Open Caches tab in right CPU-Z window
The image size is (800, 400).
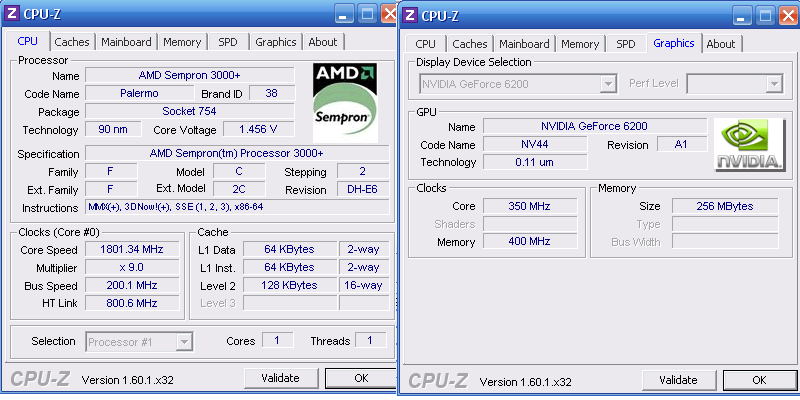pyautogui.click(x=470, y=44)
